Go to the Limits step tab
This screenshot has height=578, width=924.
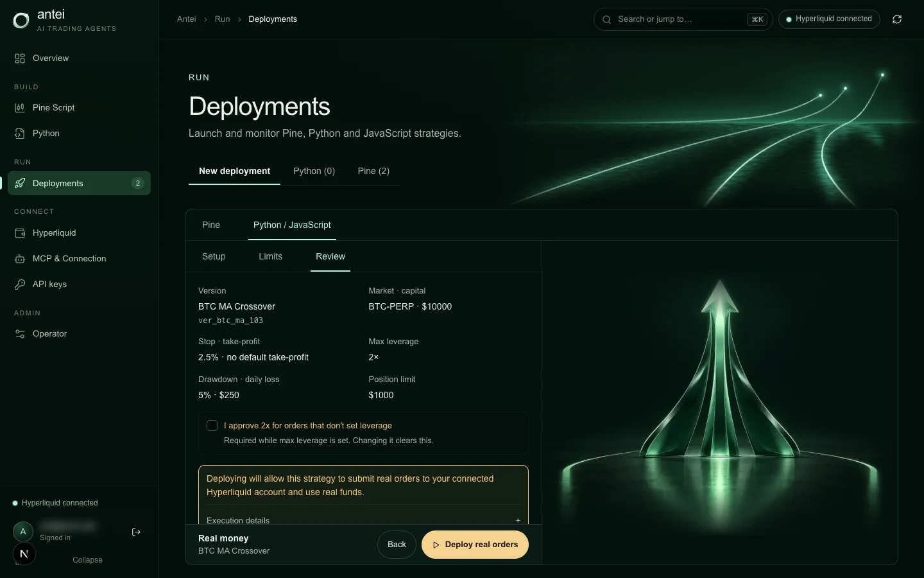pos(270,256)
